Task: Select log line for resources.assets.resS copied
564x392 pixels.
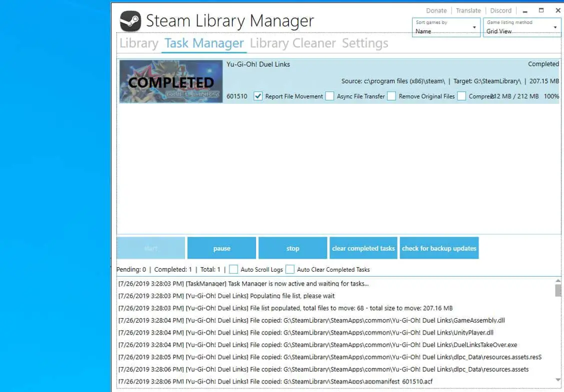Action: pos(330,357)
